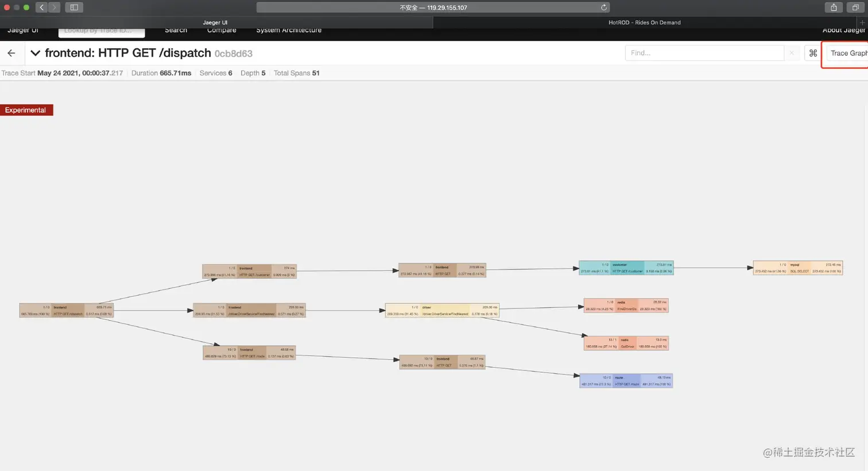Screen dimensions: 868x471
Task: Select frontend HTTP GET /dispatch root node
Action: [67, 311]
